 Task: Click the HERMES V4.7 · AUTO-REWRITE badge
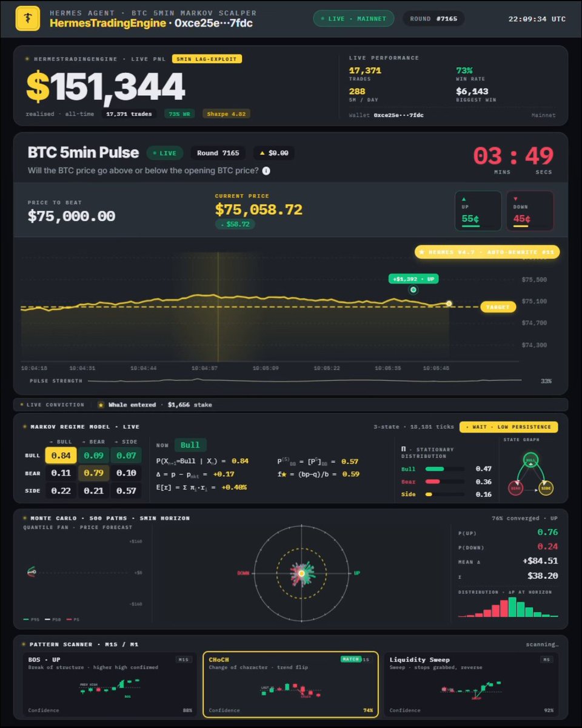tap(487, 252)
